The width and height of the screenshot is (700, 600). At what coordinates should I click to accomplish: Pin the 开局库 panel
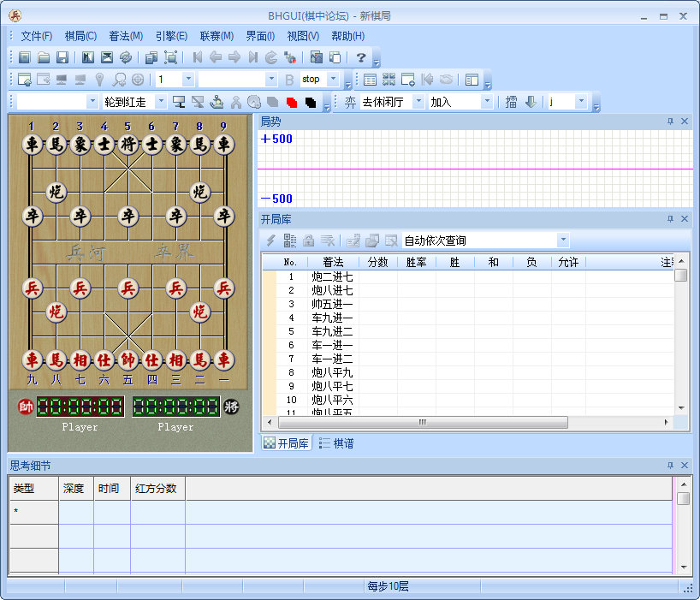click(670, 219)
